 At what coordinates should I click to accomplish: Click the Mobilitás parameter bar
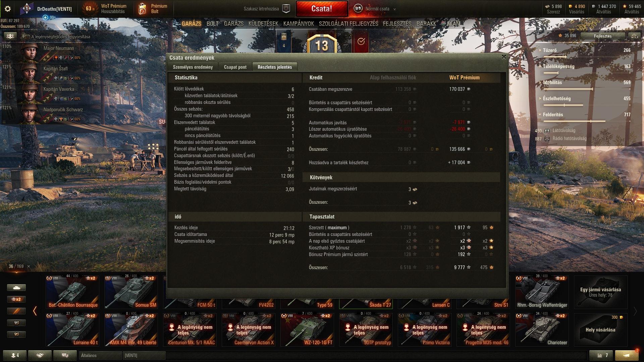[587, 89]
